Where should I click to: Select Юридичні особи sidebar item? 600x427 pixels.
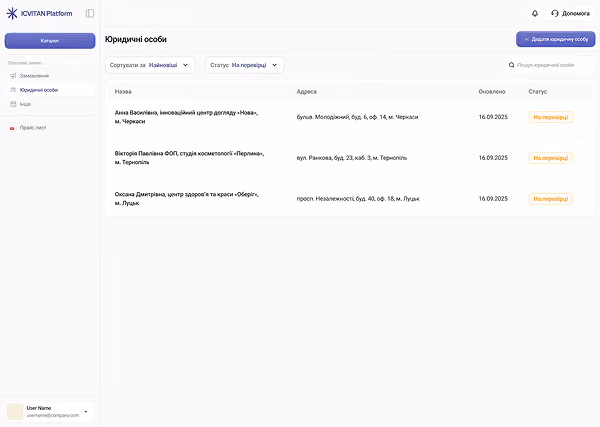coord(50,90)
